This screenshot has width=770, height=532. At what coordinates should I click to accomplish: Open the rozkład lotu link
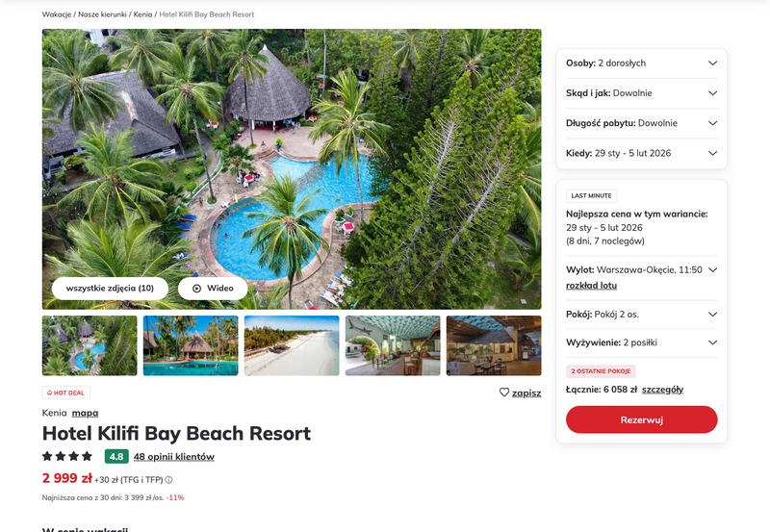click(591, 286)
